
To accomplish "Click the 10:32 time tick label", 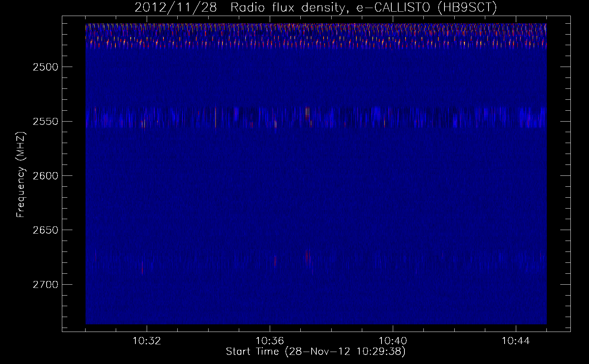I will coord(147,341).
